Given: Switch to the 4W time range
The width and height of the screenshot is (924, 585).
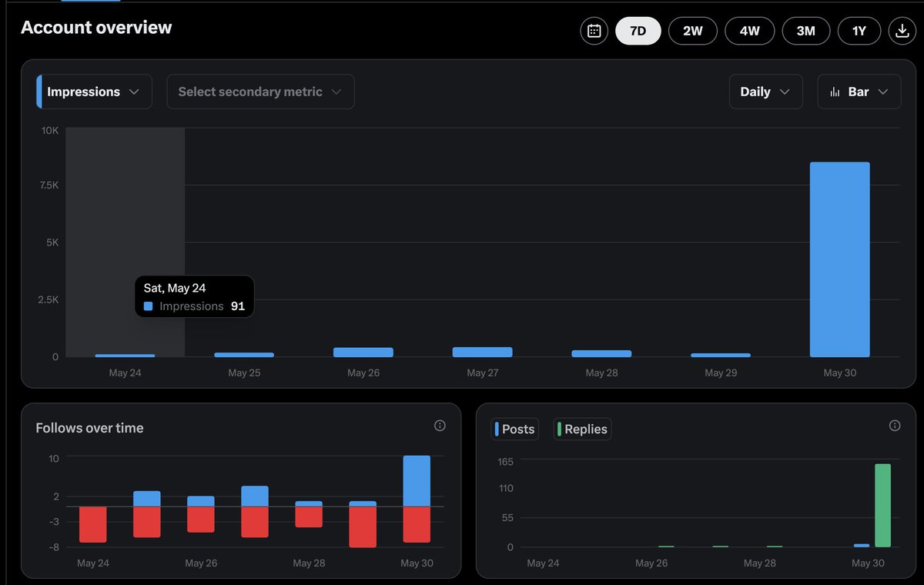Looking at the screenshot, I should coord(749,32).
